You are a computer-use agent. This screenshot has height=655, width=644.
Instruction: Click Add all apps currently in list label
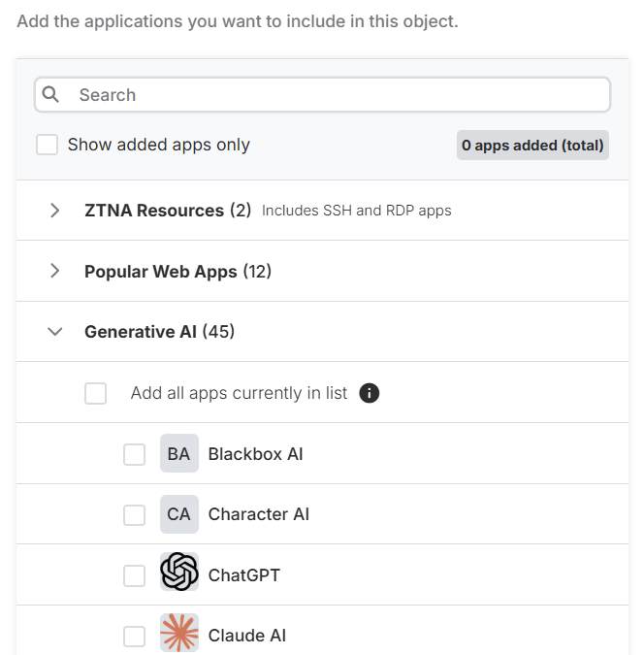pos(239,393)
